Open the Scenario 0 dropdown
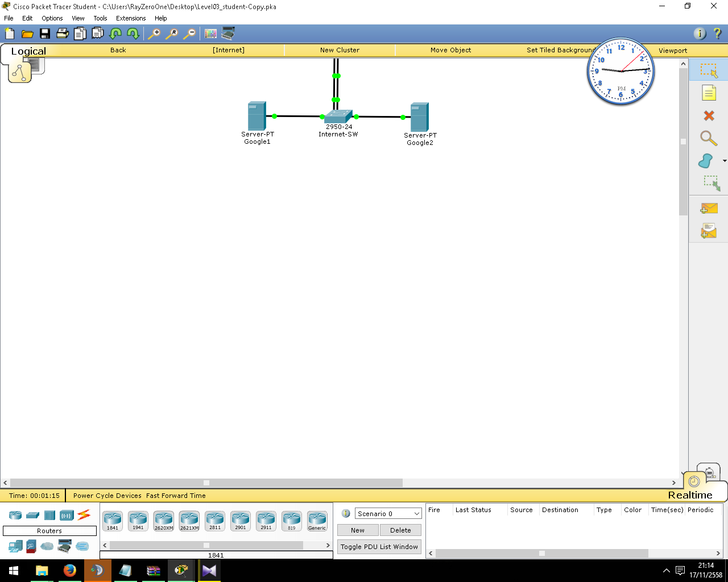The width and height of the screenshot is (728, 582). pyautogui.click(x=388, y=513)
